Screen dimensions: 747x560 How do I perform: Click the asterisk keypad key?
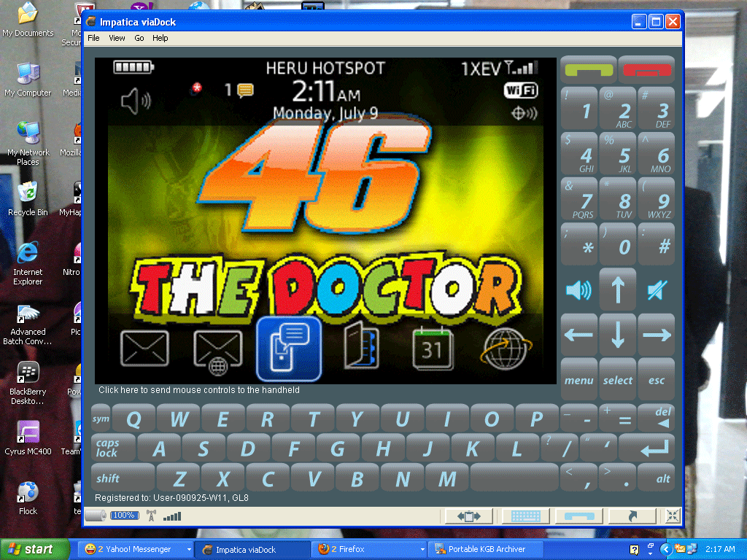click(578, 244)
